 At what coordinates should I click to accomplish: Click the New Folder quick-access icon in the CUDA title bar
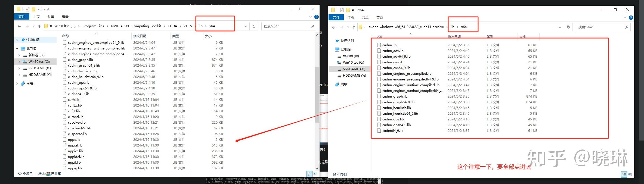pos(33,9)
